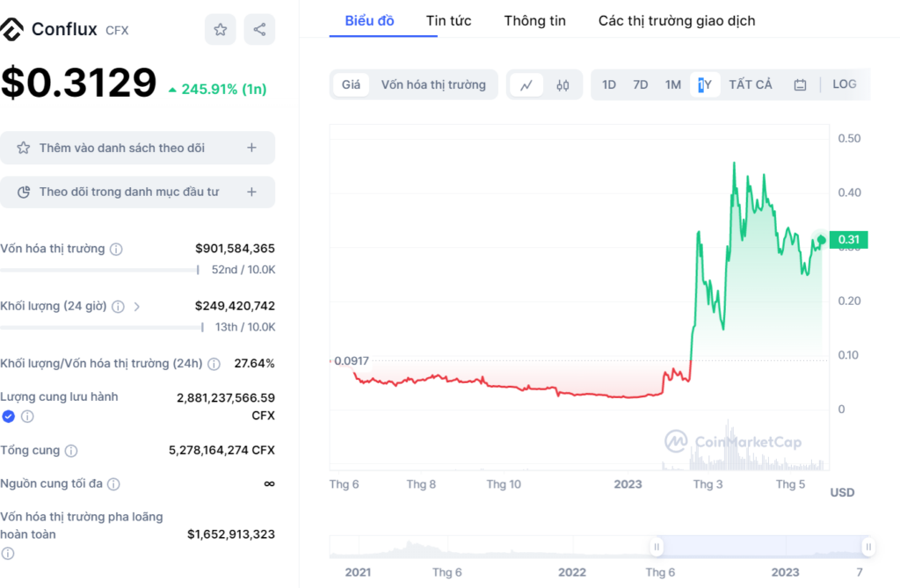Click the share icon next to CFX

[x=259, y=30]
